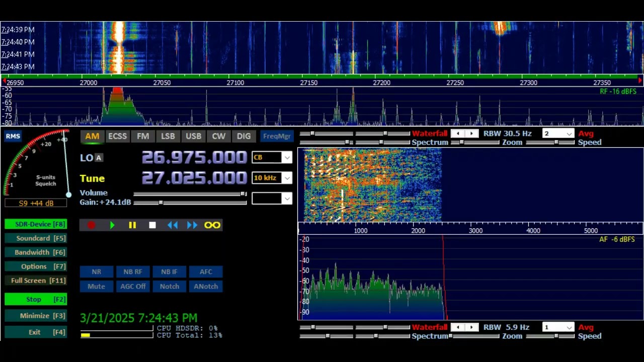The height and width of the screenshot is (362, 644).
Task: Switch to USB mode
Action: pos(193,136)
